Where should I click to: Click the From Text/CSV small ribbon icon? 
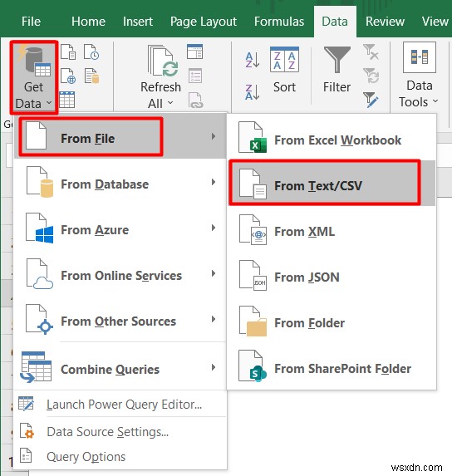[68, 52]
